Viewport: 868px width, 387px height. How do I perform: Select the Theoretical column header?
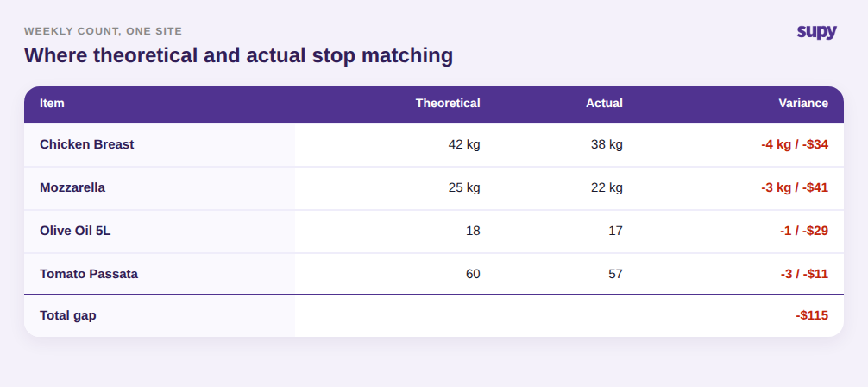point(448,103)
